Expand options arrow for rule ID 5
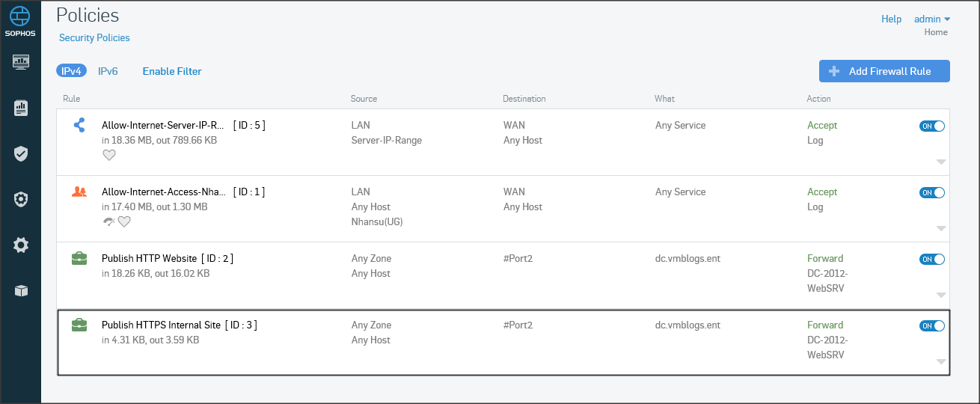980x404 pixels. [x=941, y=162]
